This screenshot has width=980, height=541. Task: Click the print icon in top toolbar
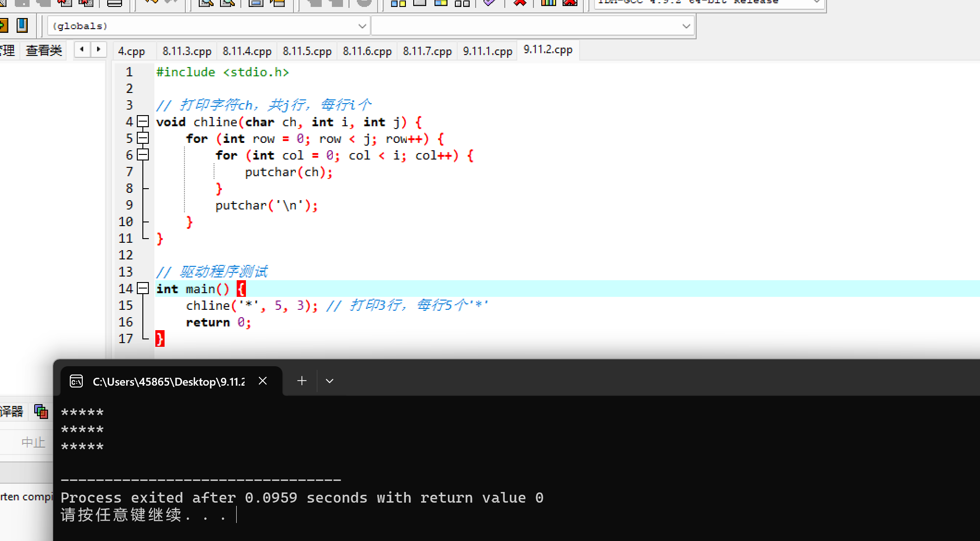point(114,3)
